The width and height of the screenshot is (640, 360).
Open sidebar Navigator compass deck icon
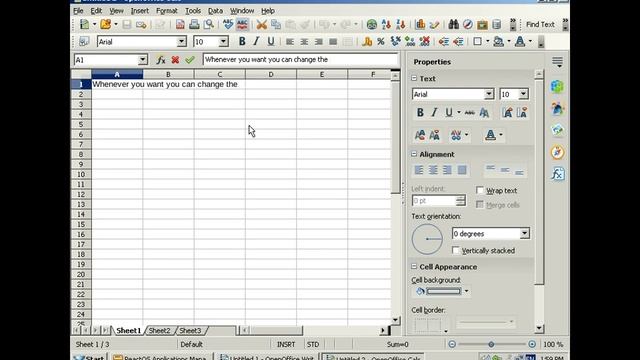pyautogui.click(x=558, y=152)
